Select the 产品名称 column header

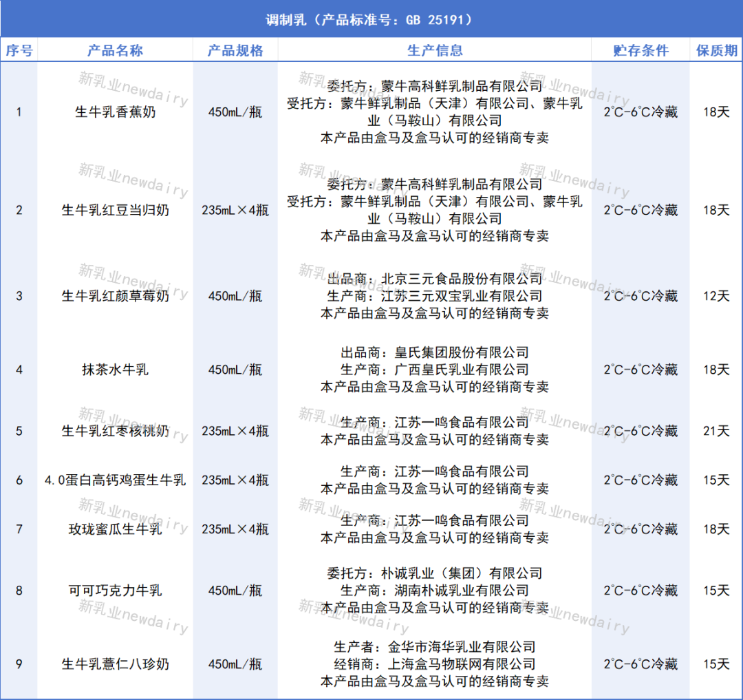click(115, 50)
